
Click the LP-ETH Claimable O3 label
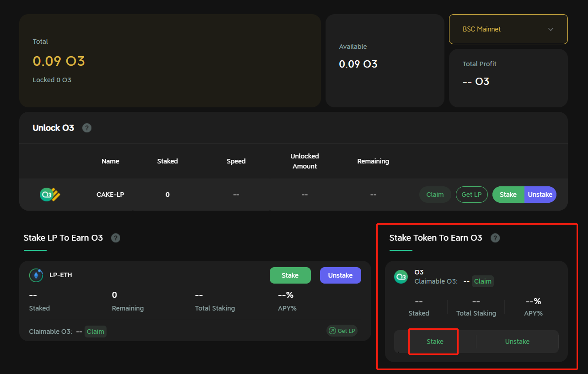pos(50,332)
